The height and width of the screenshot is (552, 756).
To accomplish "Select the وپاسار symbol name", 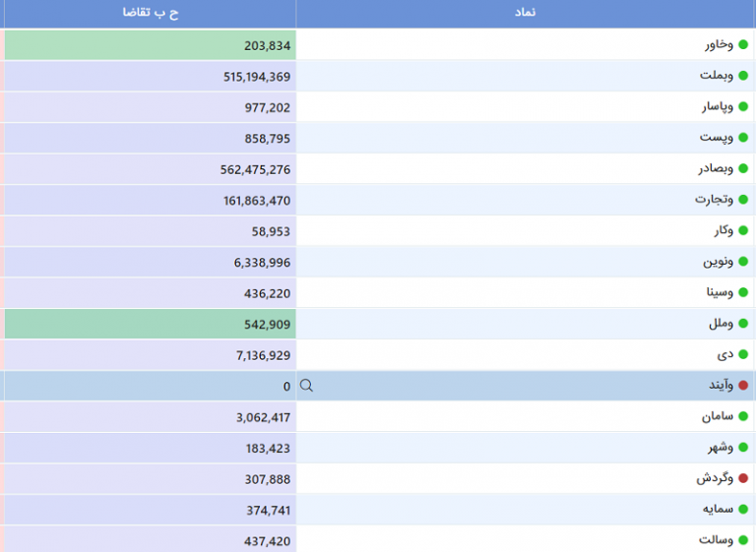I will click(718, 106).
